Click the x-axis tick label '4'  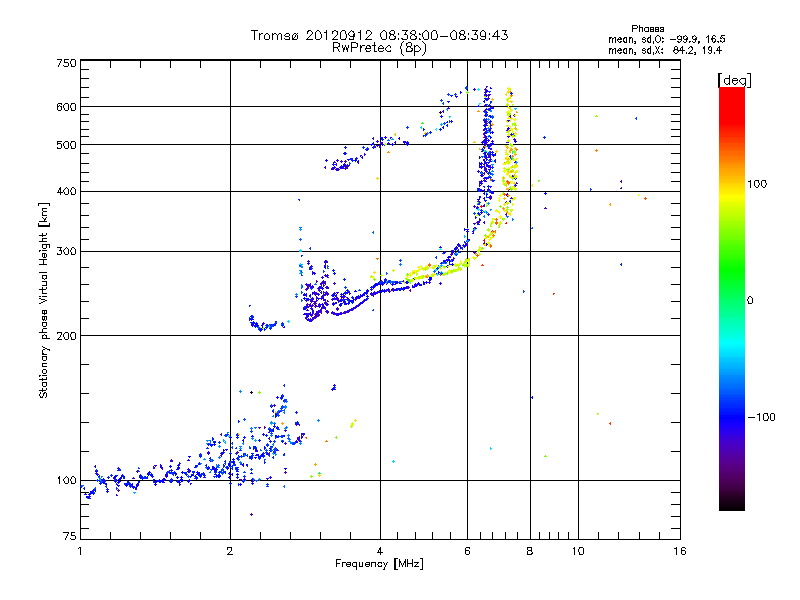[x=380, y=551]
